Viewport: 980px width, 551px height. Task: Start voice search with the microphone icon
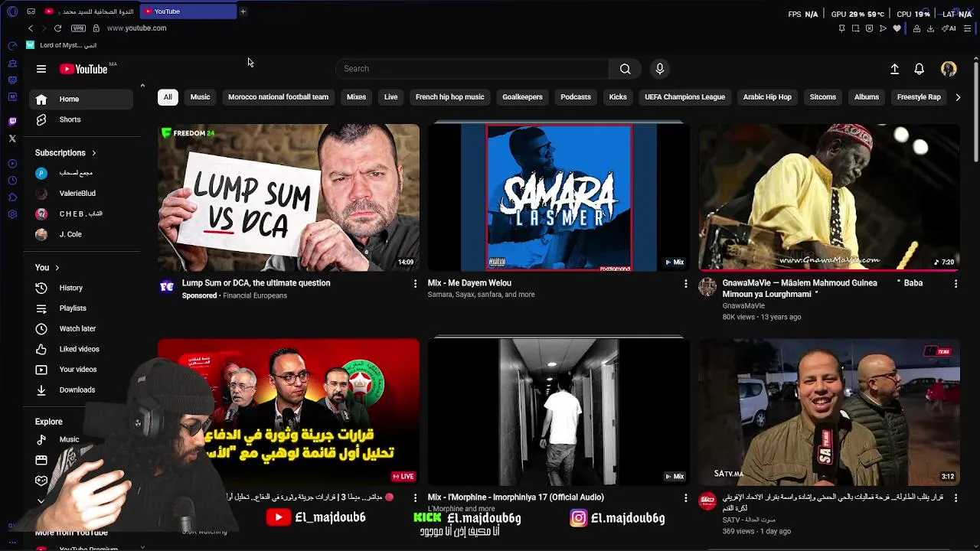pyautogui.click(x=660, y=69)
